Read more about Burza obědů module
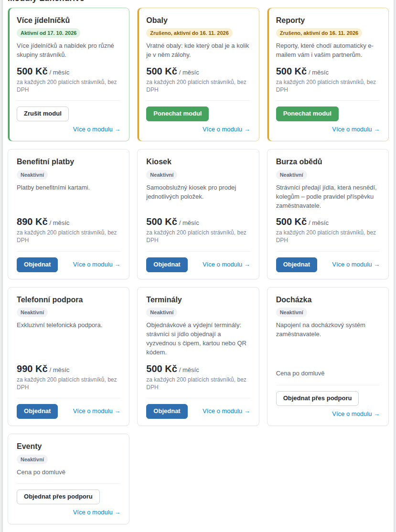The height and width of the screenshot is (532, 396). click(356, 265)
